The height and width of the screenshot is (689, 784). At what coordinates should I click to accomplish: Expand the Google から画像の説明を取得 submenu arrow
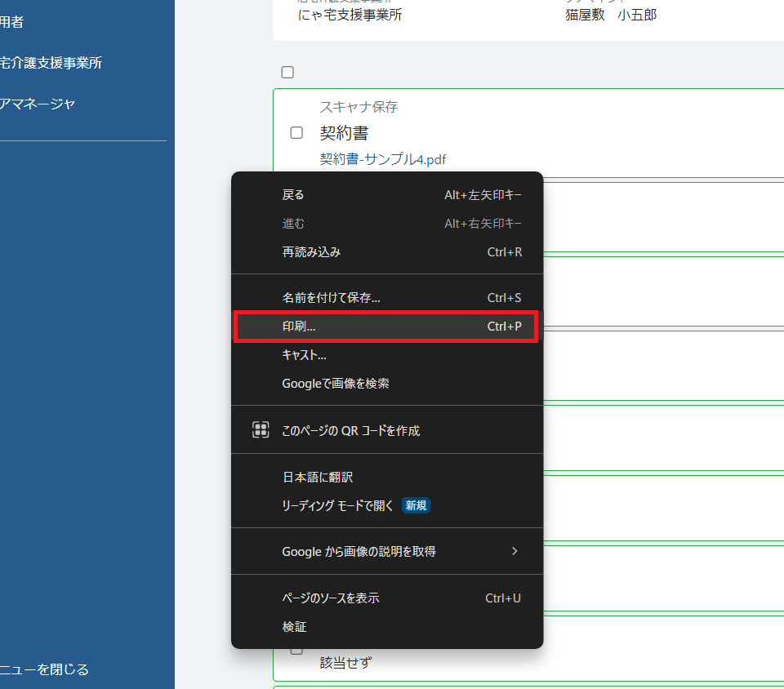514,551
